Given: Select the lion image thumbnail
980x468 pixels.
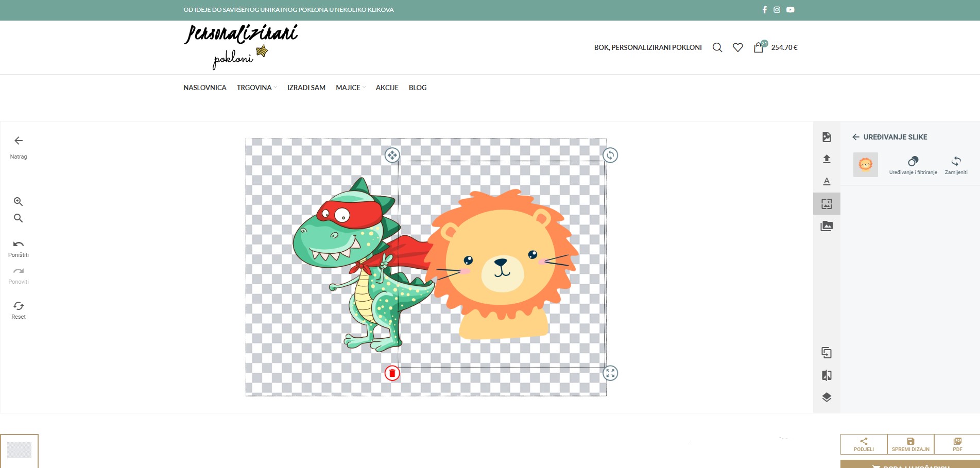Looking at the screenshot, I should pyautogui.click(x=866, y=165).
